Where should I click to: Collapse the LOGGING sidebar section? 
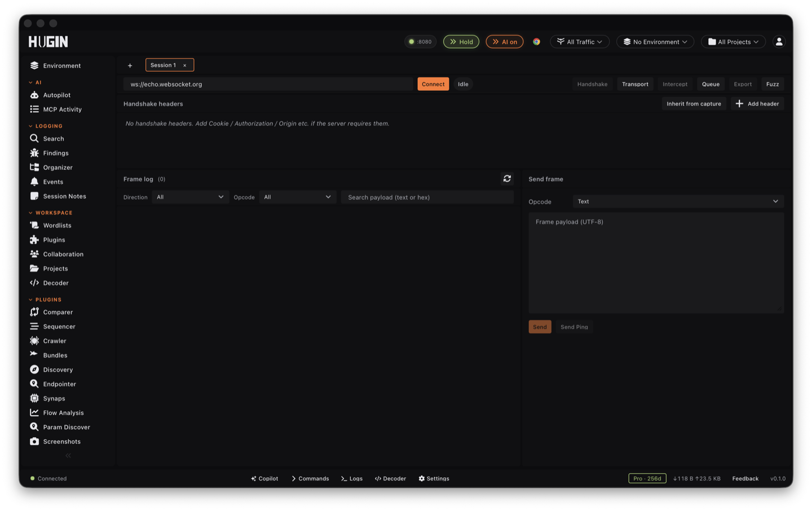click(x=46, y=126)
